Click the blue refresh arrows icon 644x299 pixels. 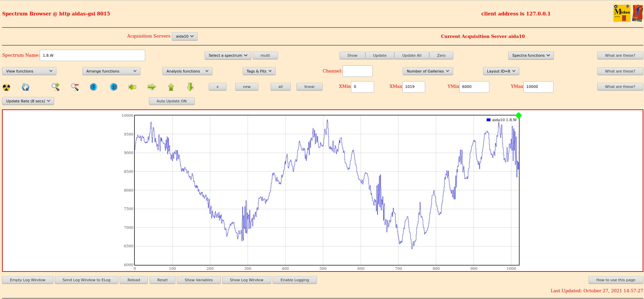pos(26,87)
